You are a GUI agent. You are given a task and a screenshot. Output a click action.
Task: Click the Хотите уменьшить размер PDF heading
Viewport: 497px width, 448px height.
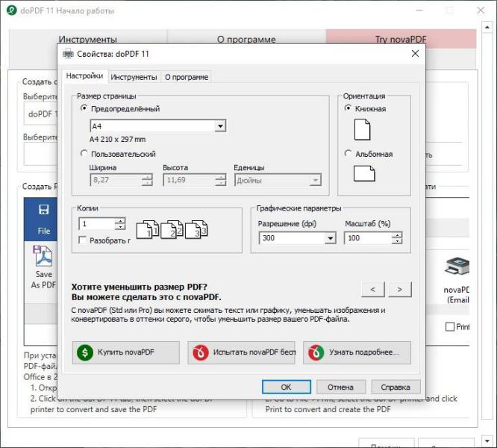click(x=139, y=287)
